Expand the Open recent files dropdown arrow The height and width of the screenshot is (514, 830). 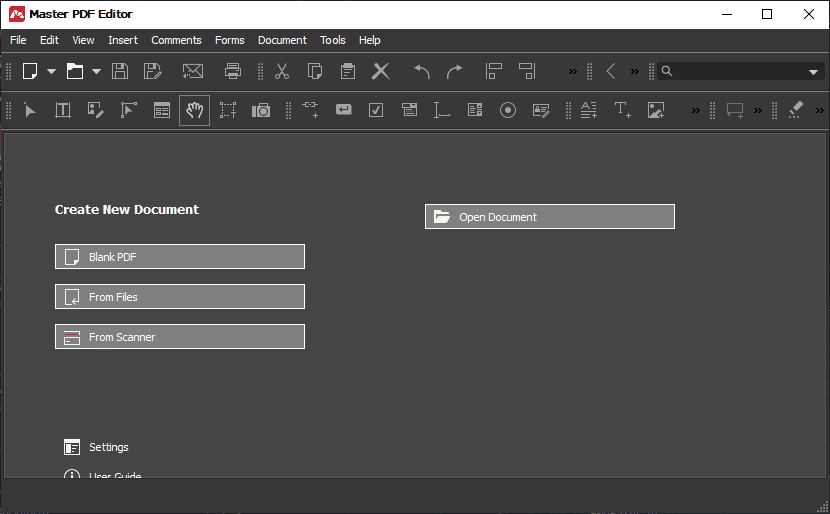tap(96, 71)
